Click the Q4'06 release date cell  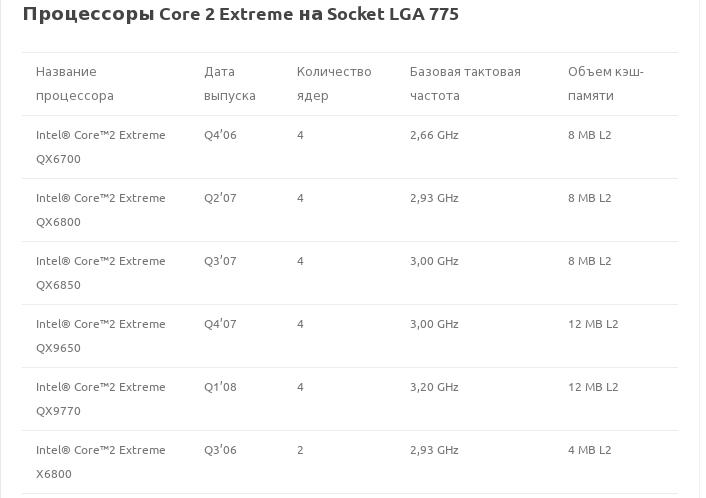pyautogui.click(x=220, y=135)
